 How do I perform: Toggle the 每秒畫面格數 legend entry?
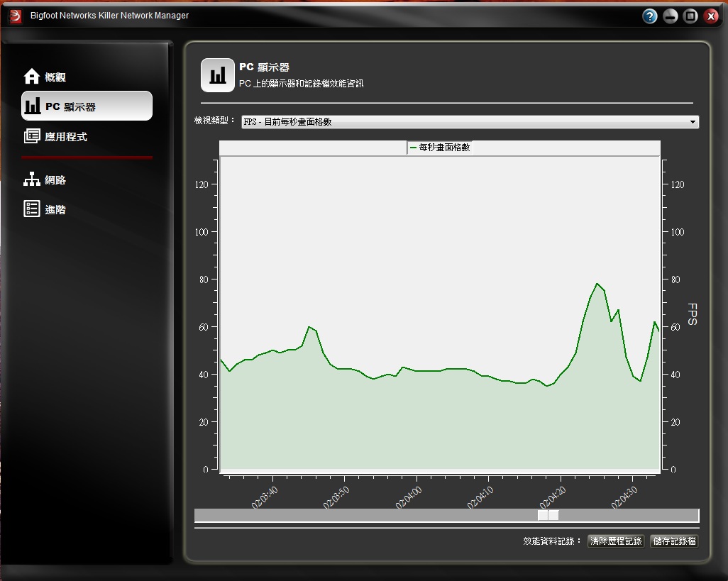click(441, 148)
